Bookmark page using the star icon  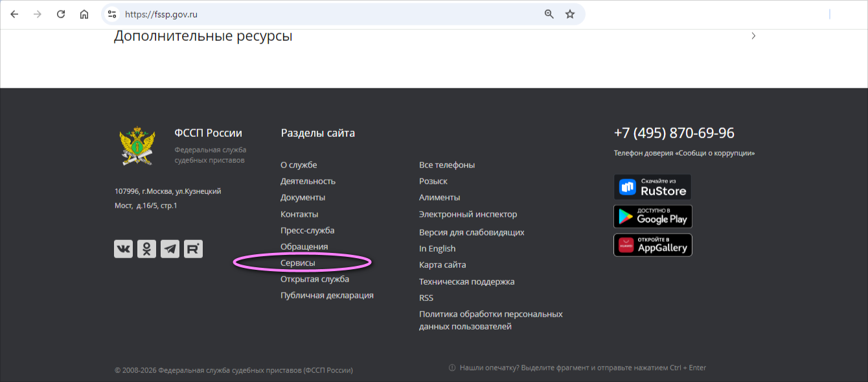[570, 14]
